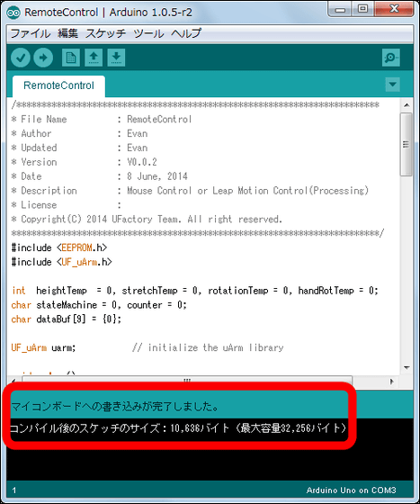
Task: Click the editor vertical scrollbar thumb
Action: click(407, 144)
